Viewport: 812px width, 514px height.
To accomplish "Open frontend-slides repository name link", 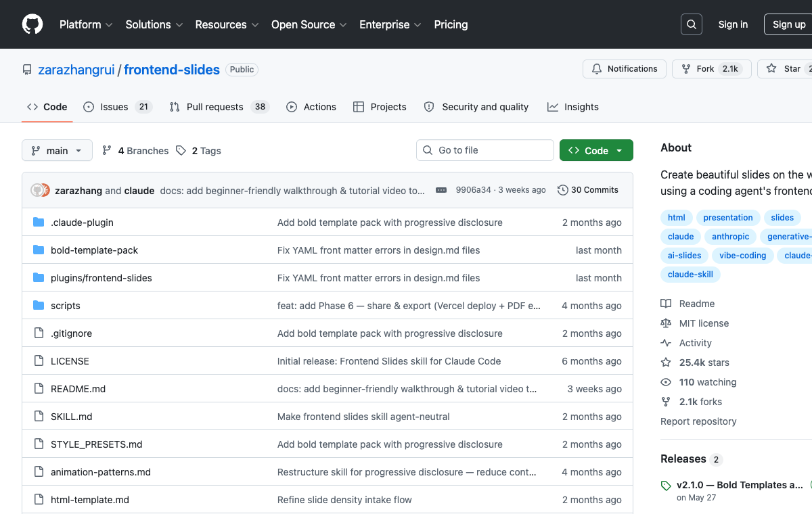I will click(x=172, y=70).
